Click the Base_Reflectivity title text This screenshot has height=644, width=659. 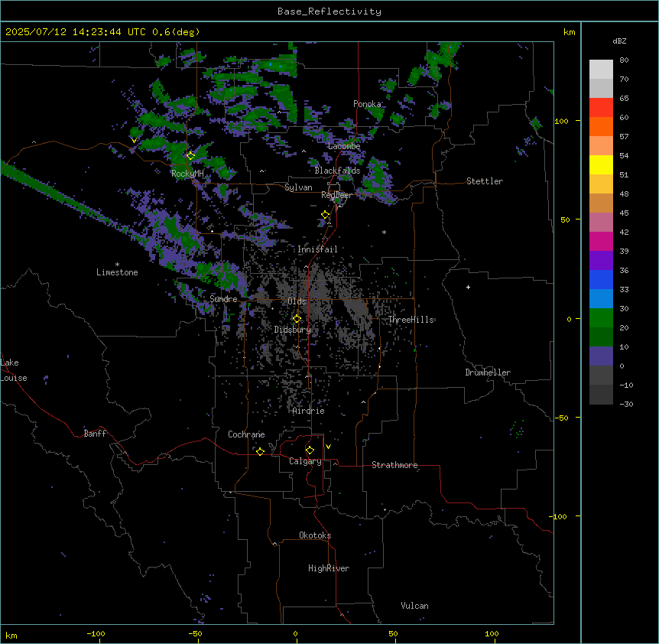tap(329, 11)
